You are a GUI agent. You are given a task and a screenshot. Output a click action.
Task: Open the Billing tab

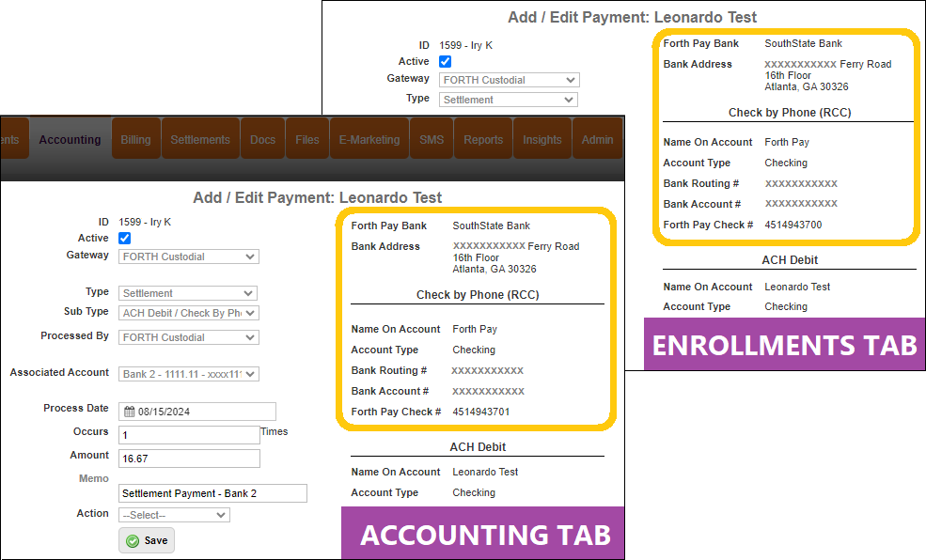[135, 139]
